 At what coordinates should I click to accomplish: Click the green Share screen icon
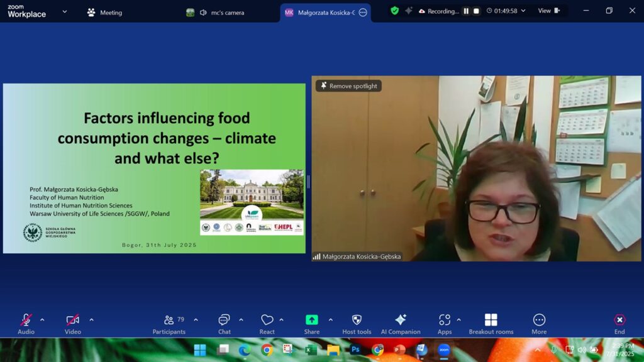click(x=311, y=320)
